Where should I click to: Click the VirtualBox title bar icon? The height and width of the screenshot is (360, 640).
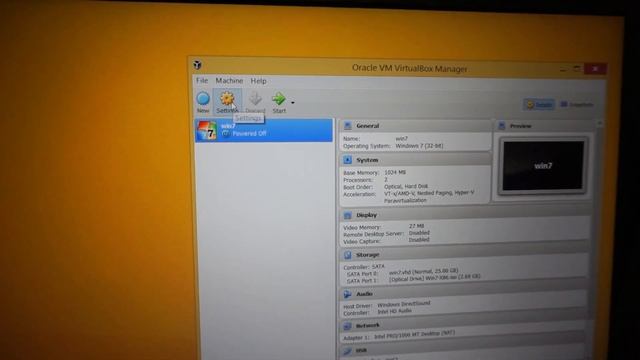(x=198, y=64)
